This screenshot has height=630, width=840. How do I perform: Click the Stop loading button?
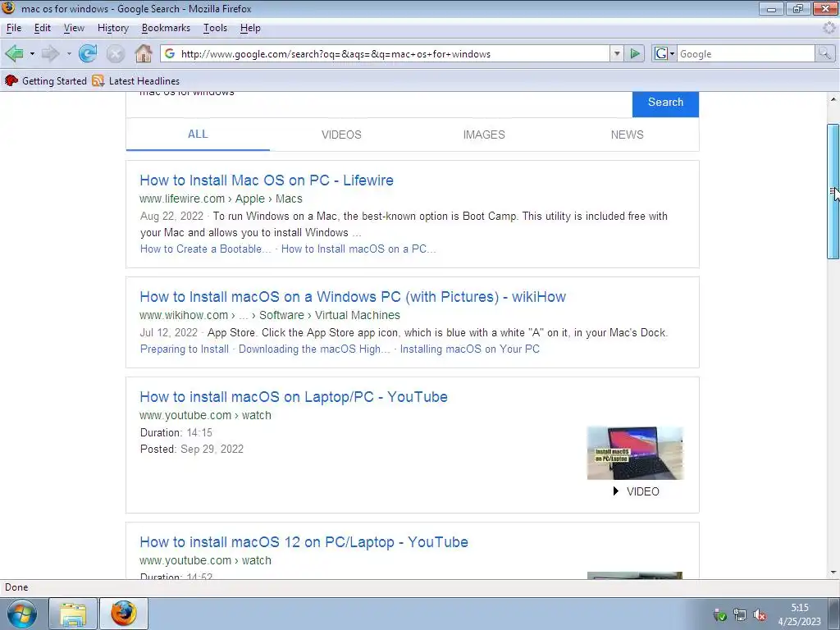pos(115,53)
